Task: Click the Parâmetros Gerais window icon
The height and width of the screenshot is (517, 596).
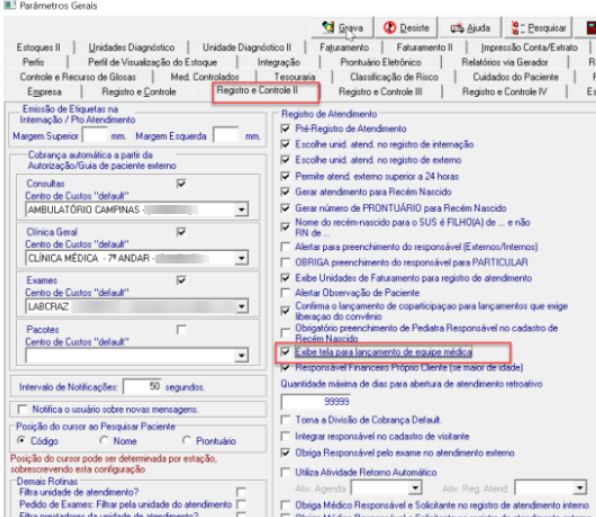Action: (x=9, y=5)
